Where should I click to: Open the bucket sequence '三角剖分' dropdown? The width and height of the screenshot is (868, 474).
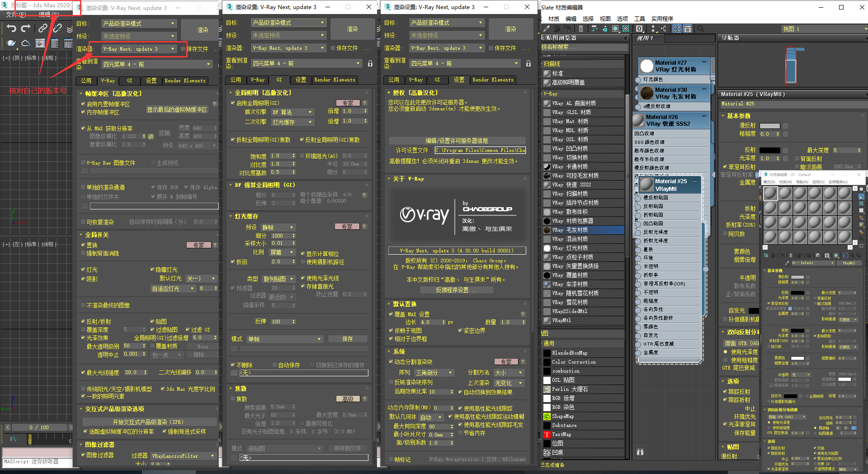click(x=434, y=373)
